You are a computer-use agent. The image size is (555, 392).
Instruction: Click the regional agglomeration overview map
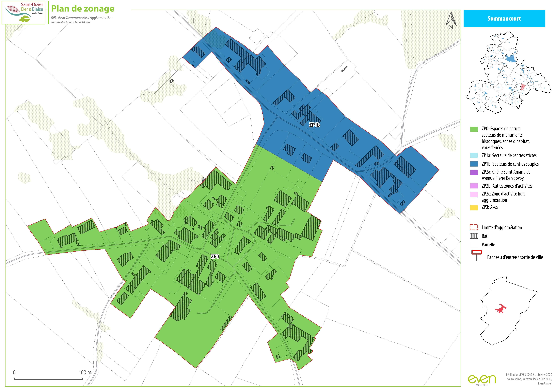(x=509, y=73)
